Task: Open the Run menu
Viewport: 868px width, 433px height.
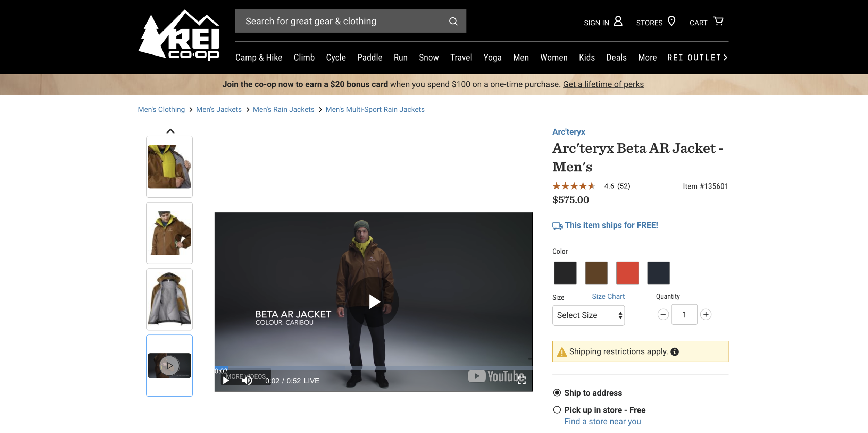Action: (x=401, y=58)
